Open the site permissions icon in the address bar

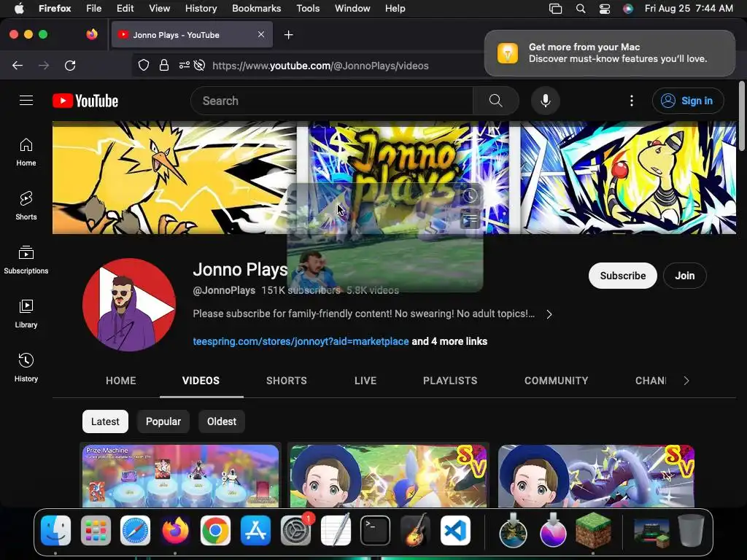pos(185,65)
